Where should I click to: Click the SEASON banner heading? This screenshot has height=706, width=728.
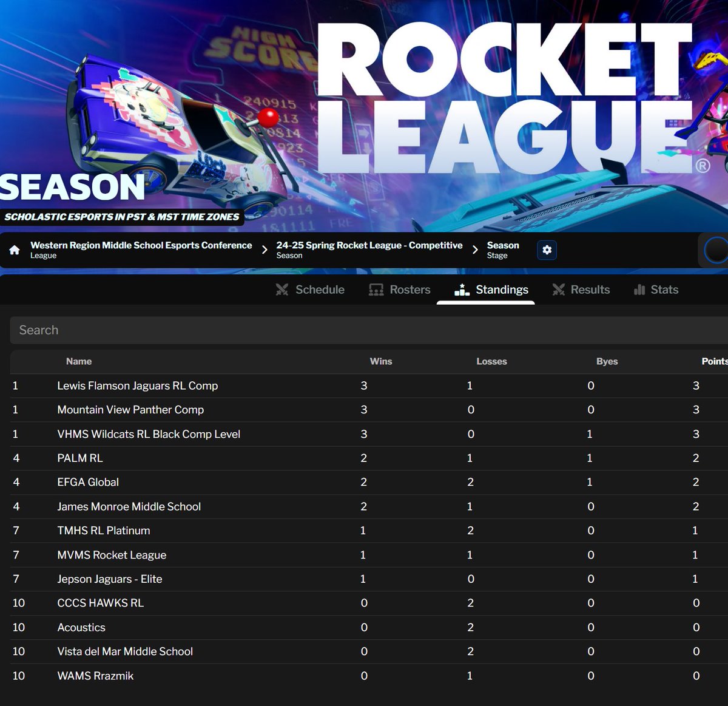tap(72, 186)
